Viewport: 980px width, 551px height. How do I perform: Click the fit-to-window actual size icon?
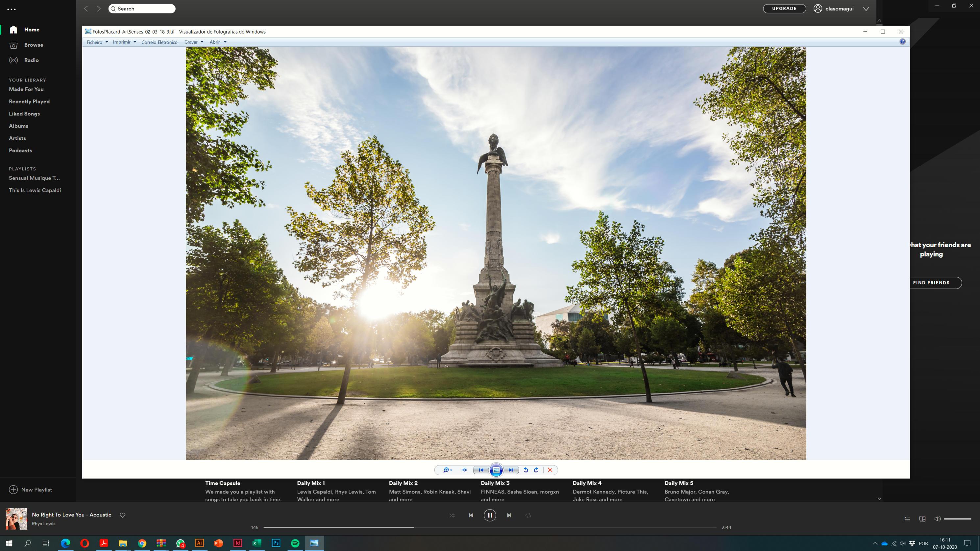(464, 470)
